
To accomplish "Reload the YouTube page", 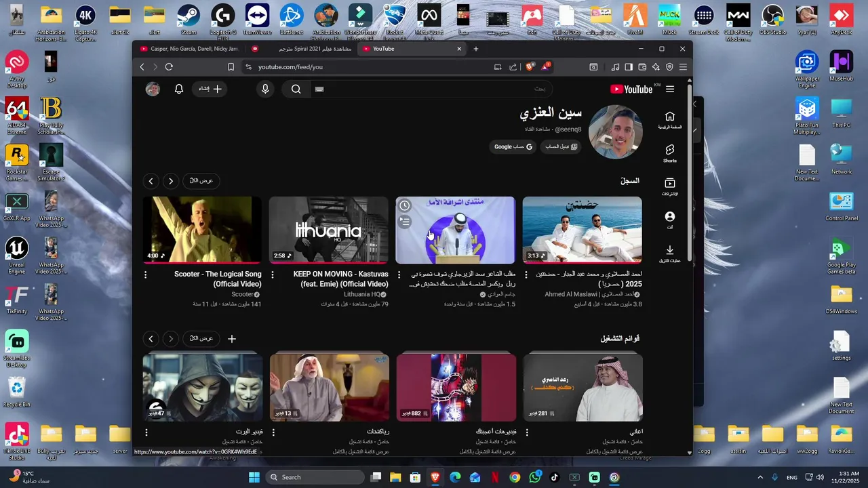I will tap(169, 67).
